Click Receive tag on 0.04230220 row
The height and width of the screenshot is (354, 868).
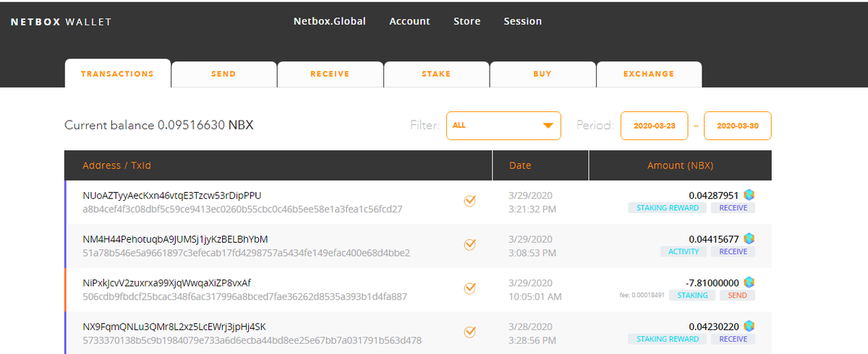pos(733,339)
